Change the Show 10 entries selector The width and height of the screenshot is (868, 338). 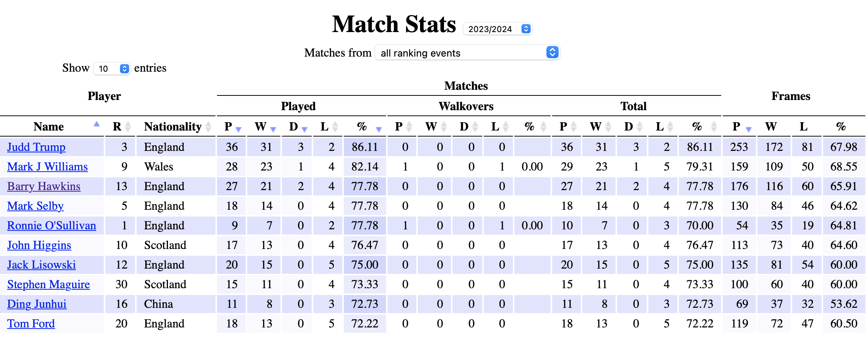112,69
